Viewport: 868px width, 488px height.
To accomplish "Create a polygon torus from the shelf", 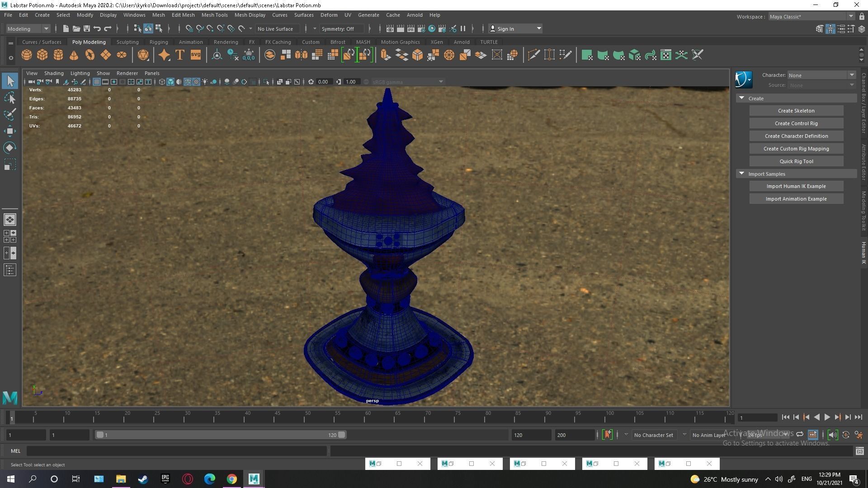I will (90, 55).
